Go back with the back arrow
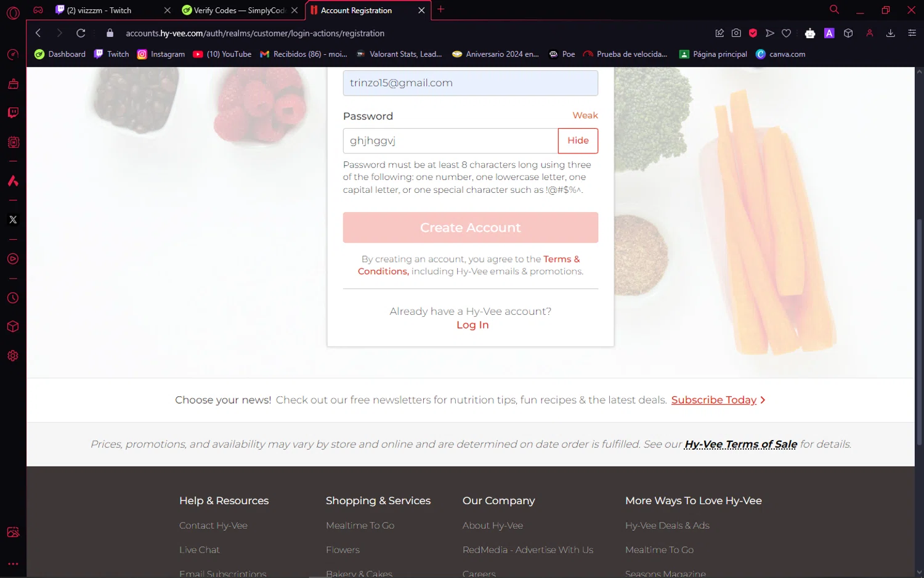This screenshot has height=578, width=924. coord(38,33)
